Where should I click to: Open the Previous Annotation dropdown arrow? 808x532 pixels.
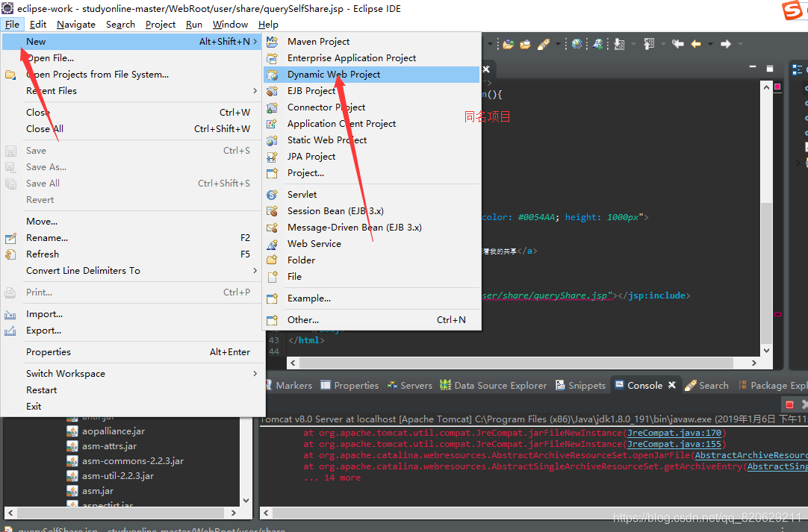point(662,44)
